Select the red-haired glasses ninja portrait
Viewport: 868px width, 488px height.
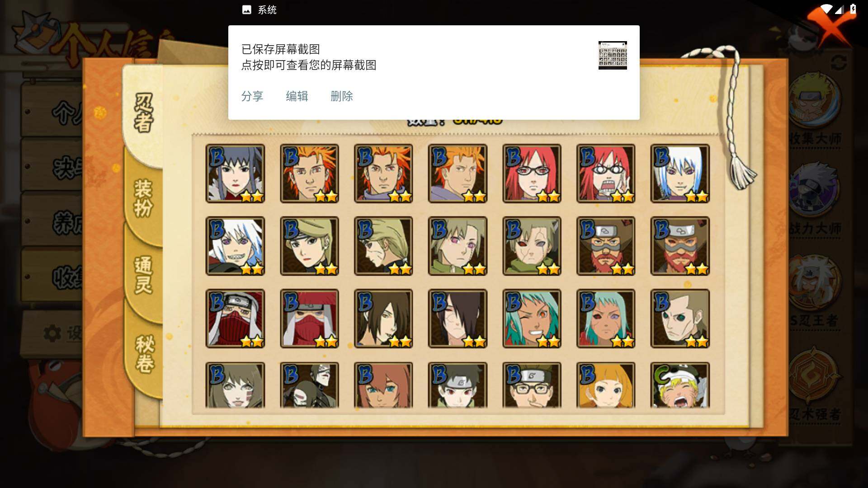[x=532, y=174]
